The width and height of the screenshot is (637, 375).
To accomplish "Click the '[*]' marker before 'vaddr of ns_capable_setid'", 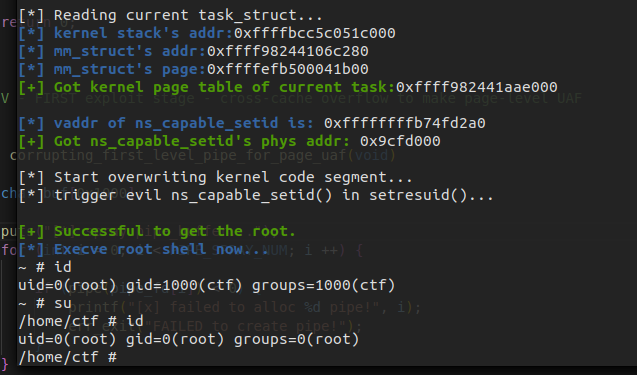I will click(32, 123).
